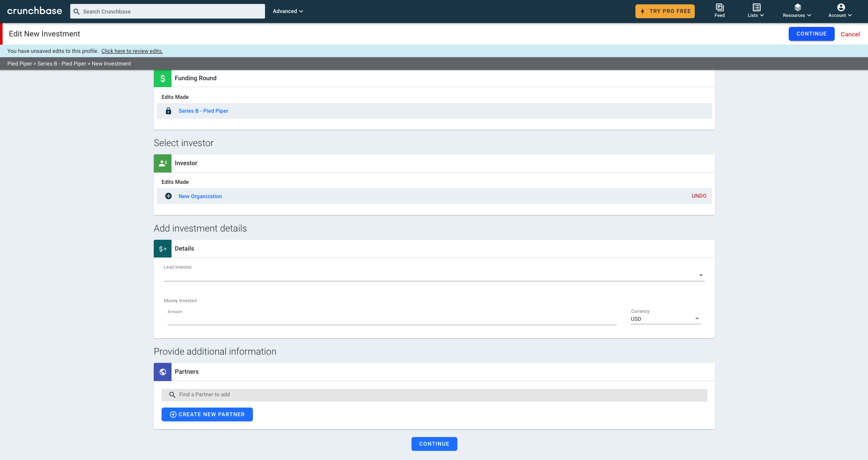Click the plus icon in Create New Partner
This screenshot has width=868, height=460.
pos(173,414)
